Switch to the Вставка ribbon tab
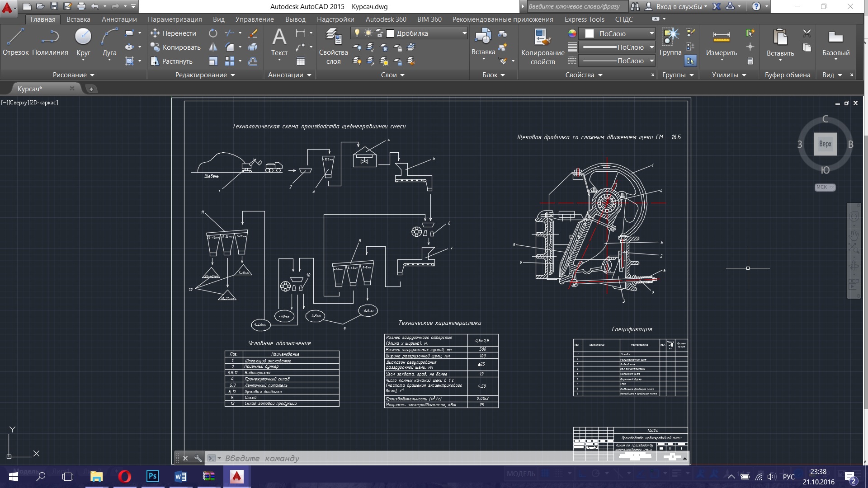The image size is (868, 488). [78, 19]
